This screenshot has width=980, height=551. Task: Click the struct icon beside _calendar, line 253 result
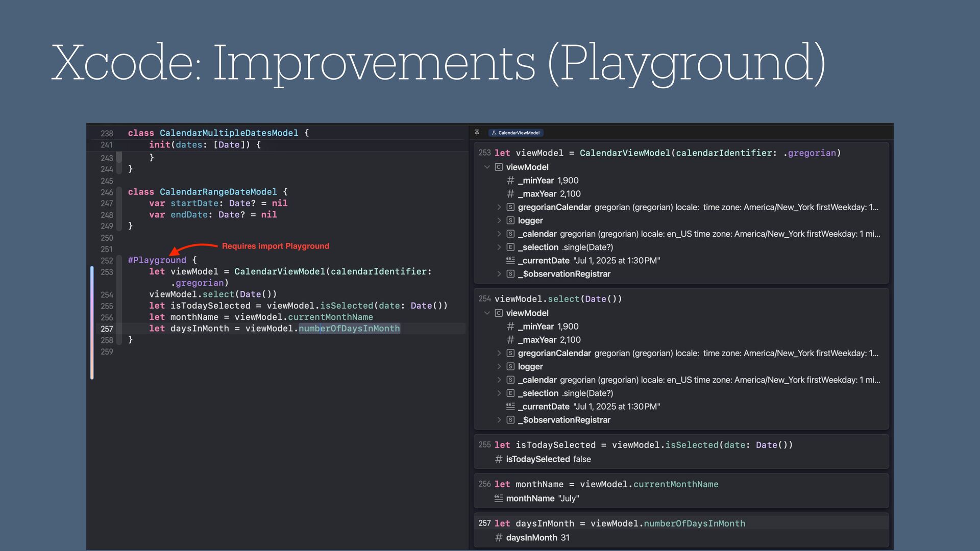[x=510, y=234]
